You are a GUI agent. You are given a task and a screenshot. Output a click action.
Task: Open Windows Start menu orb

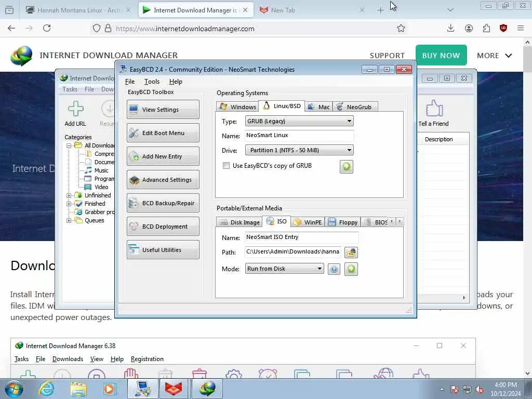point(14,389)
